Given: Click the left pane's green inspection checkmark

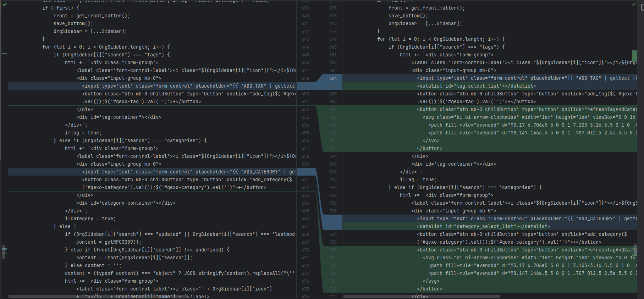Looking at the screenshot, I should tap(5, 4).
